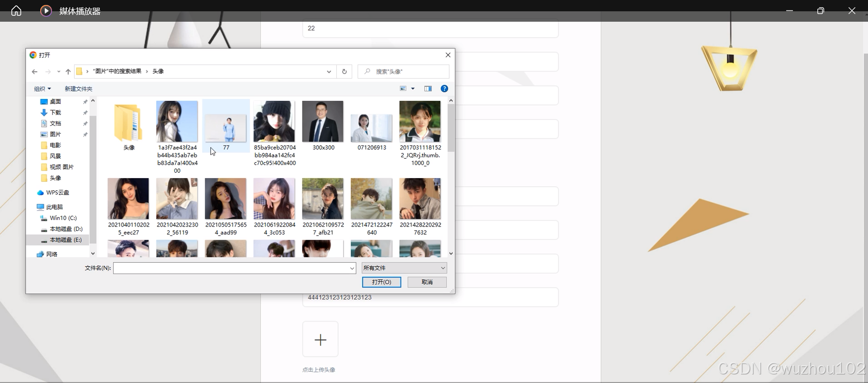The image size is (868, 383).
Task: Click the plus upload avatar box
Action: [x=321, y=340]
